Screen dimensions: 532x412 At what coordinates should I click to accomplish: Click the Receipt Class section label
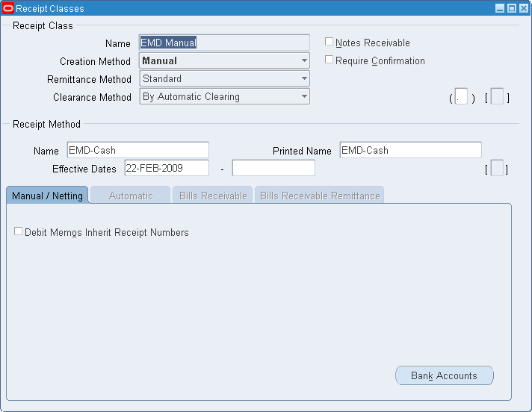43,25
